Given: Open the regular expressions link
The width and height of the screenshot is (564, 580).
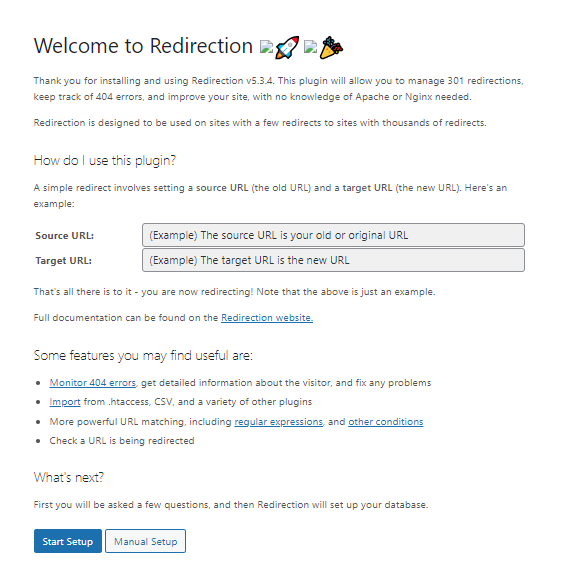Looking at the screenshot, I should (278, 422).
